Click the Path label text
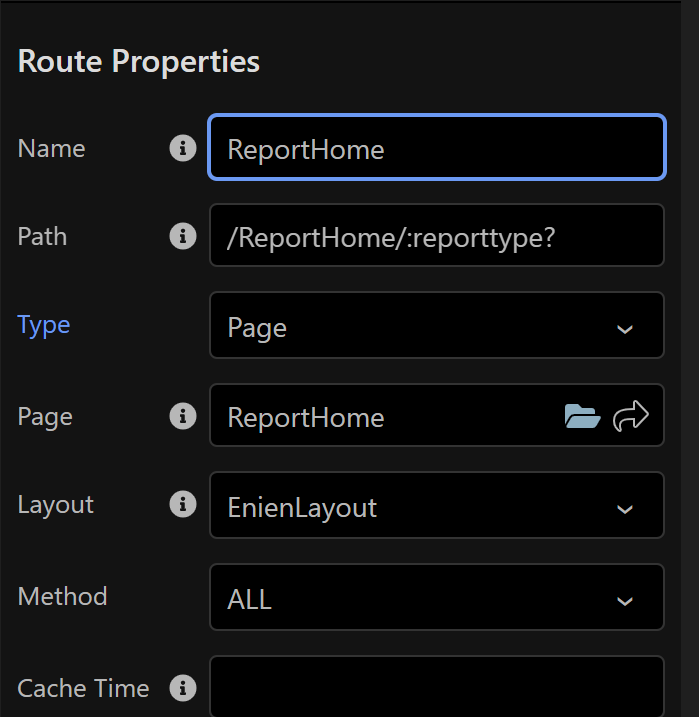 [x=43, y=237]
